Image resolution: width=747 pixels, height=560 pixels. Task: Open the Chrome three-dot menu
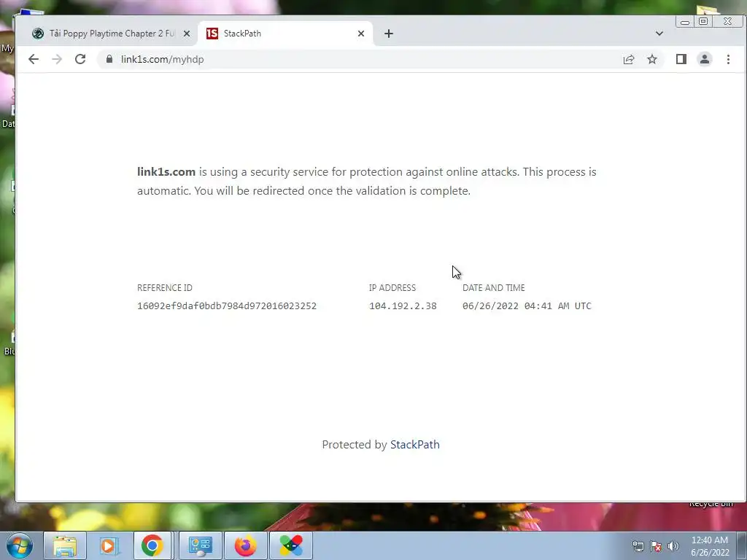pos(728,59)
